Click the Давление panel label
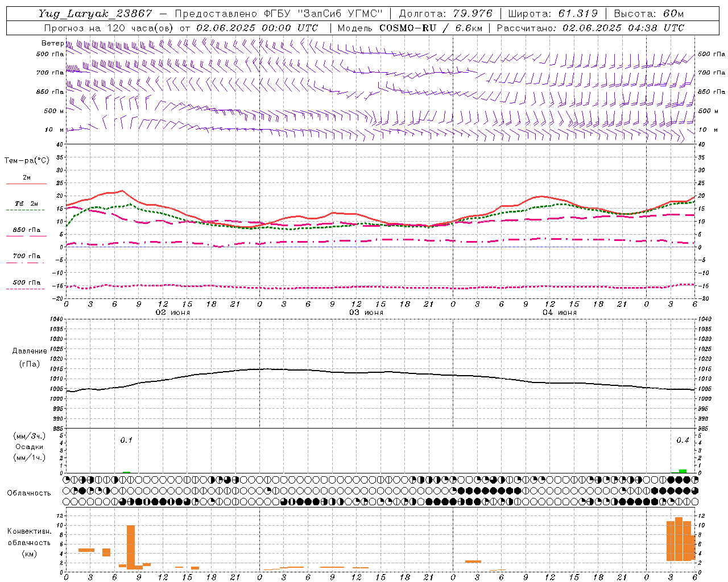728x582 pixels. [x=29, y=351]
